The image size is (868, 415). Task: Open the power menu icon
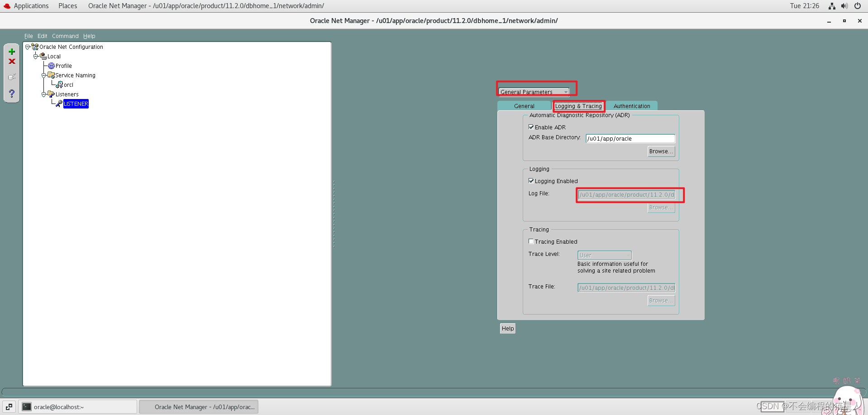(858, 6)
